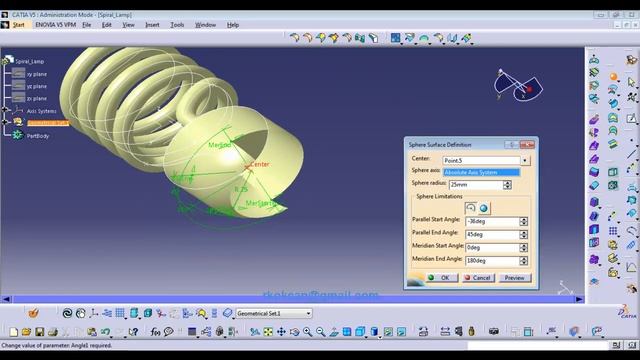Toggle Swap Visible Space icon
The width and height of the screenshot is (640, 360).
401,332
